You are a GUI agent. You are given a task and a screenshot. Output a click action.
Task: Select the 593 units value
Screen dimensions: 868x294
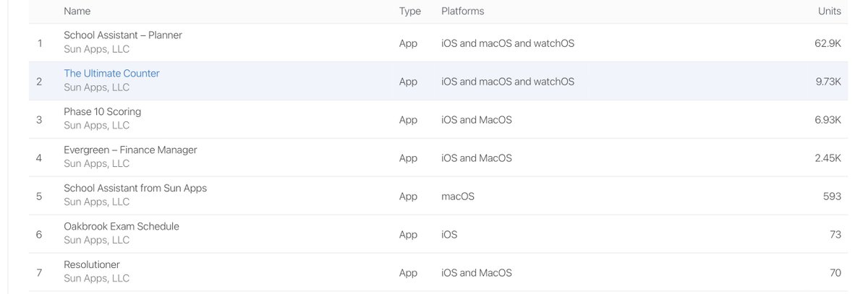(832, 196)
